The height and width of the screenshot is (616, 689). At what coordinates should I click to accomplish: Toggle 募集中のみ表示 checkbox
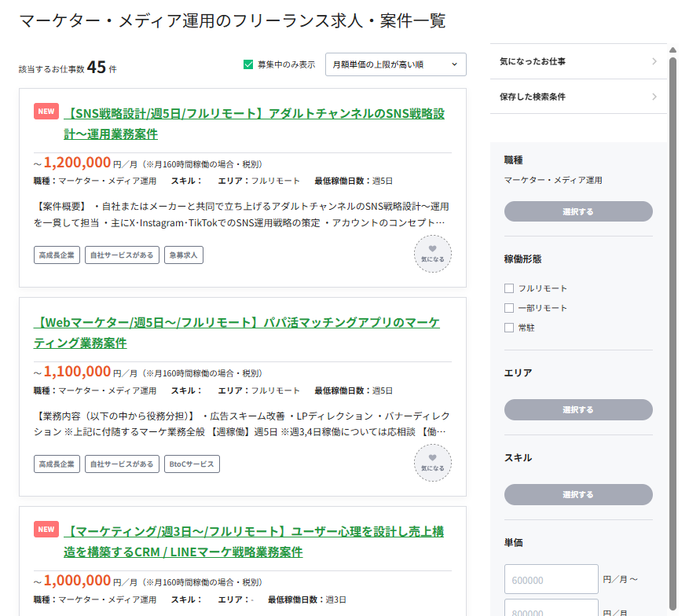click(248, 64)
